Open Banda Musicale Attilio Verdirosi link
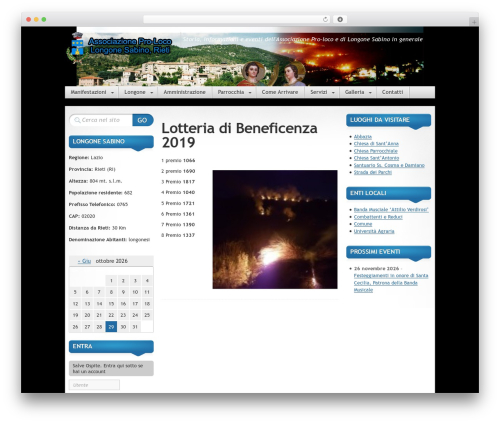The height and width of the screenshot is (423, 500). pos(391,210)
